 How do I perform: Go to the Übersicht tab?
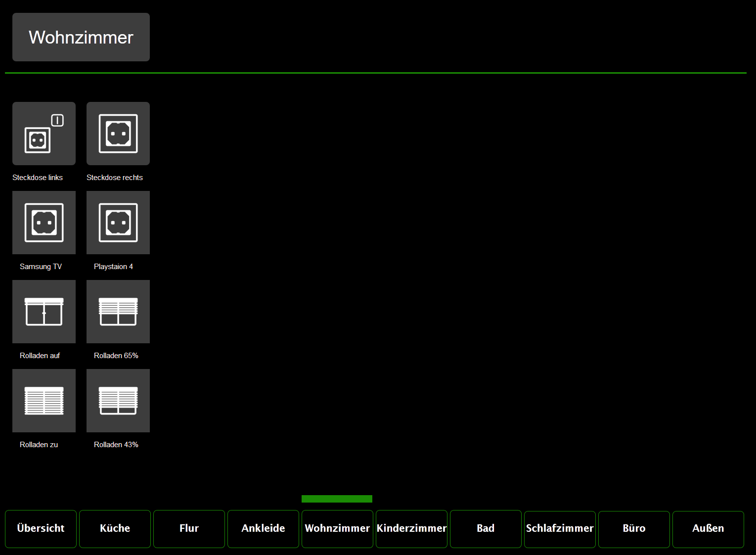41,529
